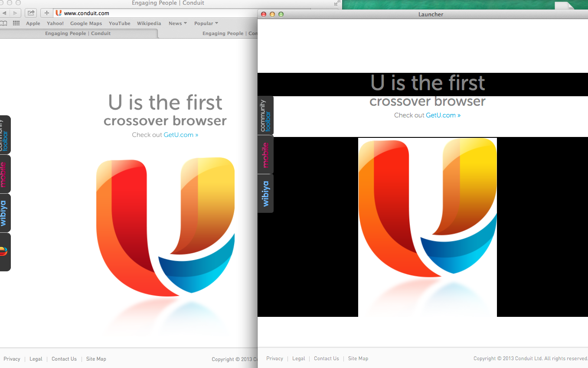Show Top Sites grid icon

[x=16, y=23]
